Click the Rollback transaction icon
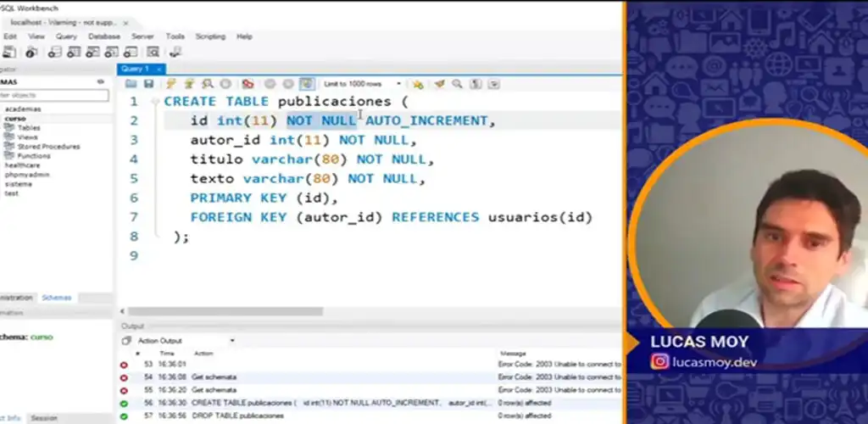 point(288,84)
